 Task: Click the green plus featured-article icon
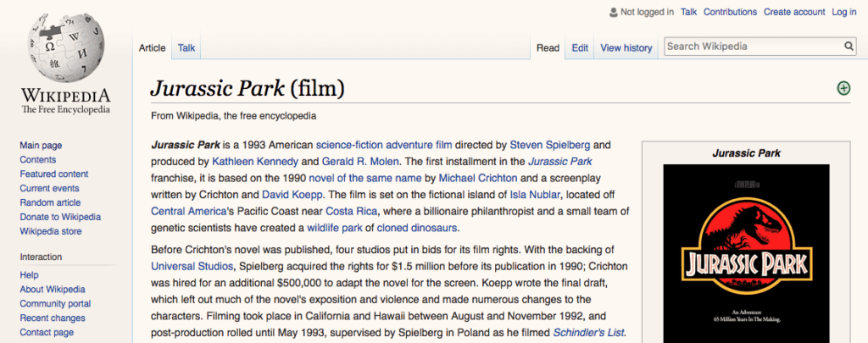tap(843, 88)
